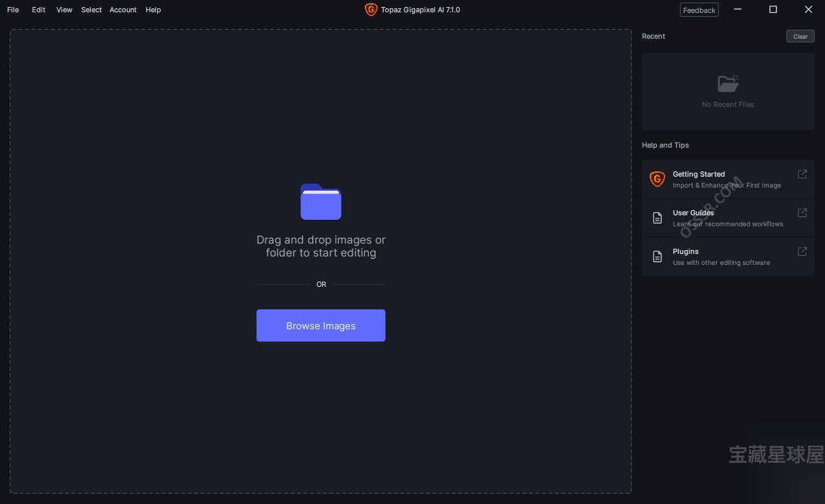
Task: Click the Getting Started Gigapixel logo icon
Action: click(657, 179)
